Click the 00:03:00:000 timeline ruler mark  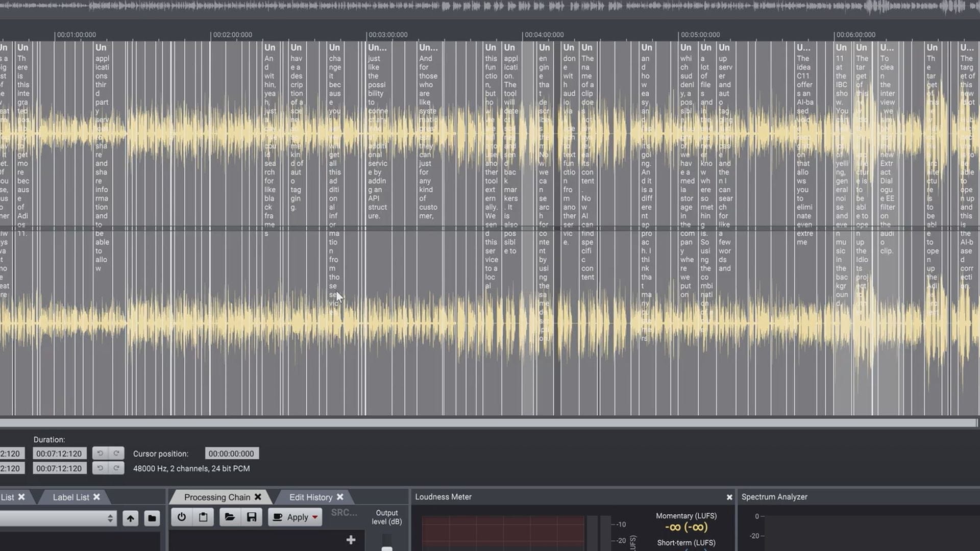coord(387,35)
